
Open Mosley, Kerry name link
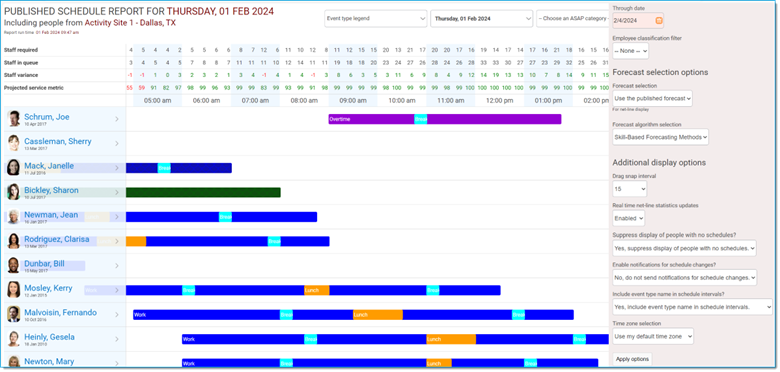(x=48, y=288)
